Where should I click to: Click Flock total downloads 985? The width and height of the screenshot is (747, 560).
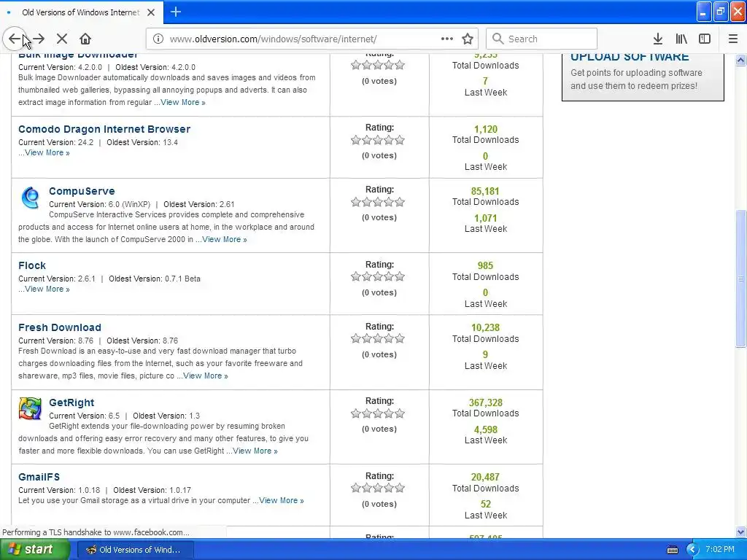485,265
